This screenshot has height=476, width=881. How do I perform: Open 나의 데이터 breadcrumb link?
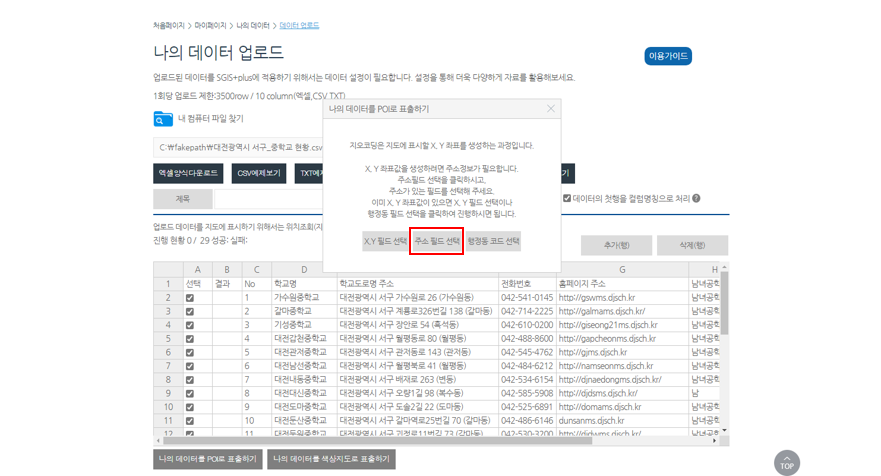tap(253, 26)
